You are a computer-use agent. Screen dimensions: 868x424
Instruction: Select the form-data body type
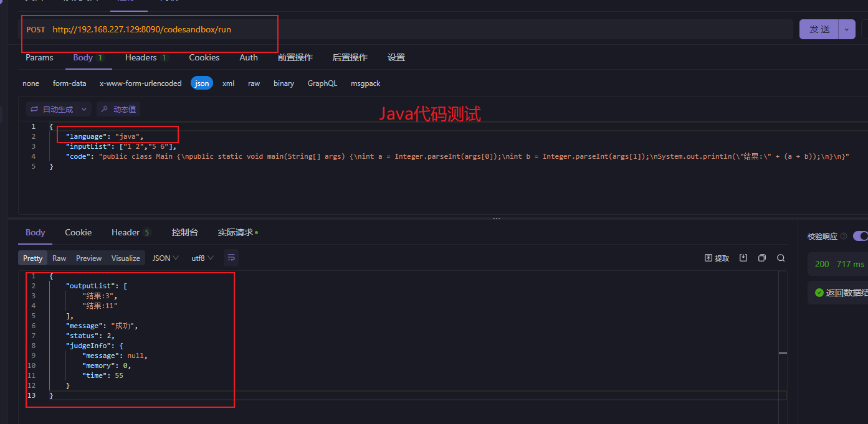pyautogui.click(x=69, y=83)
